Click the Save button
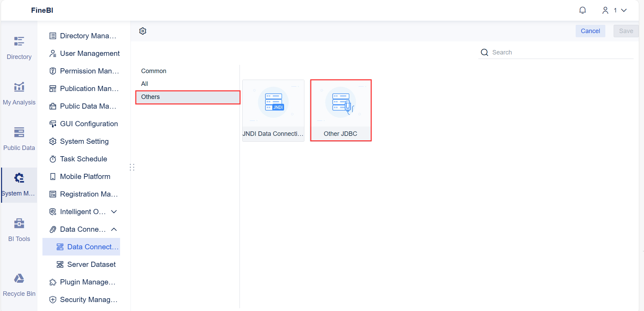This screenshot has height=311, width=644. tap(626, 31)
